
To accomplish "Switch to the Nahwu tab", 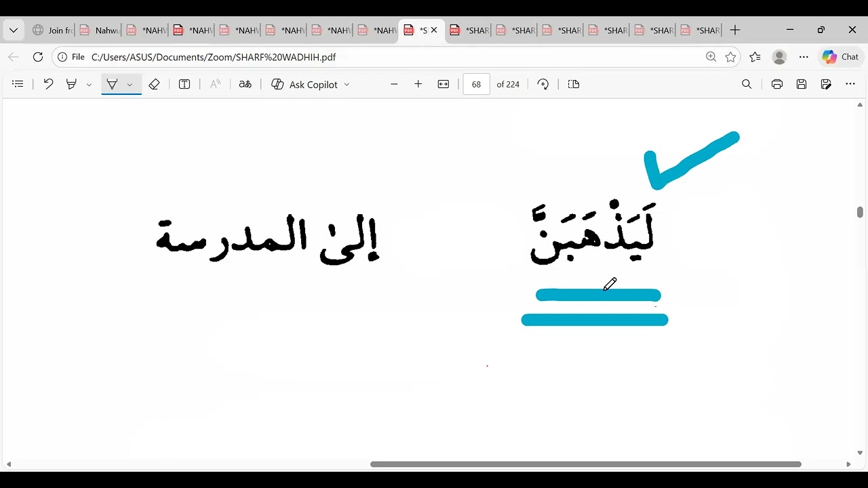I will [99, 30].
